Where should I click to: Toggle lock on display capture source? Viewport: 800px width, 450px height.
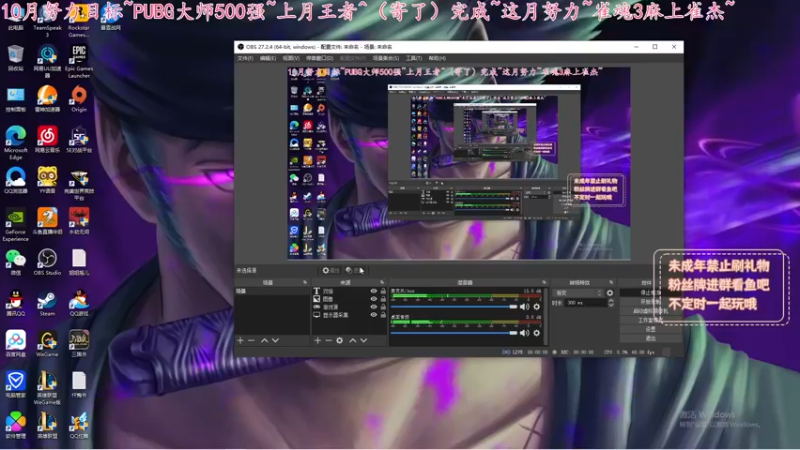tap(383, 315)
